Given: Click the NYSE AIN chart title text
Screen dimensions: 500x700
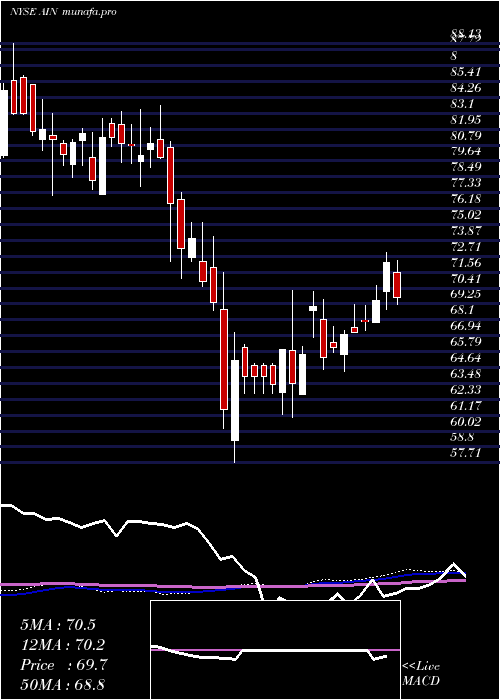Looking at the screenshot, I should tap(63, 12).
